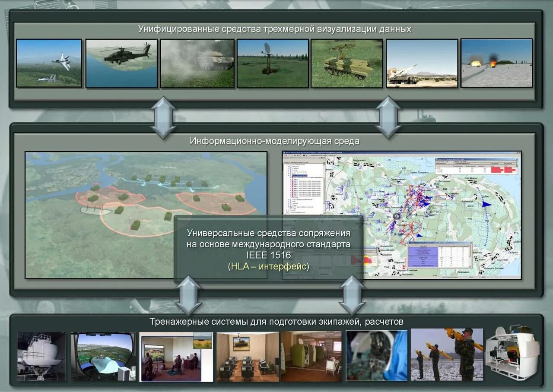Open the soldiers with shoulder launchers photo
Screen dimensions: 553x392
447,354
